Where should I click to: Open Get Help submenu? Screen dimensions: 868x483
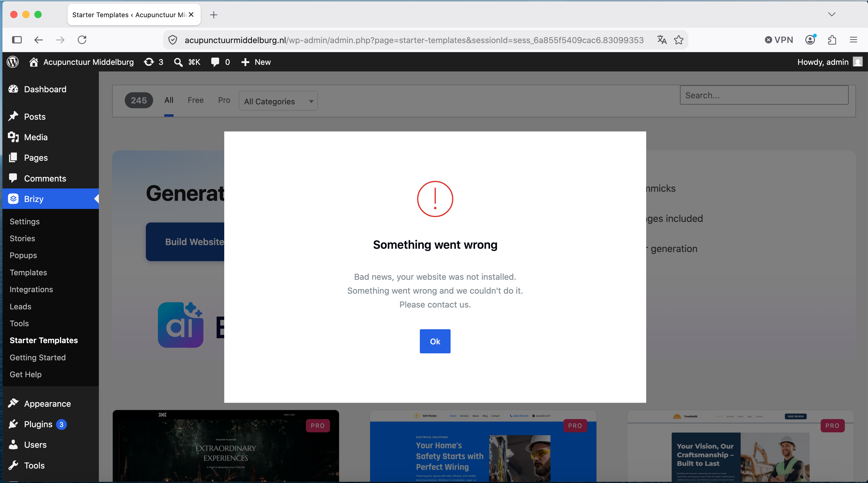26,374
